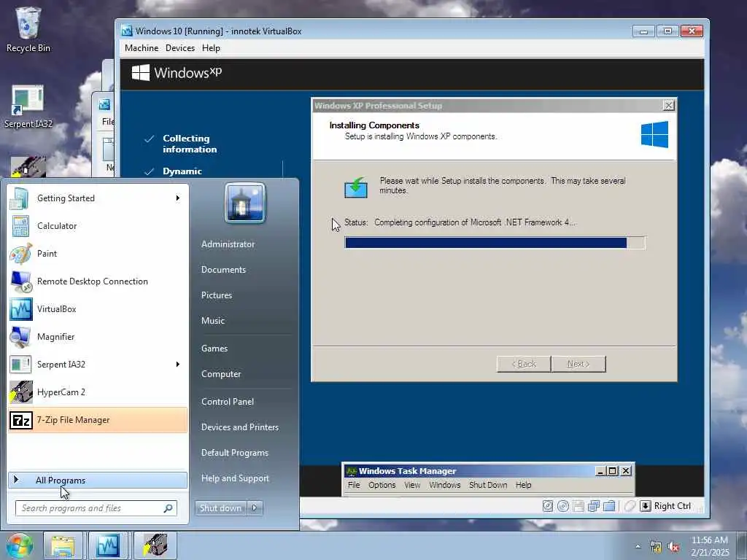Image resolution: width=747 pixels, height=560 pixels.
Task: Click the Back button in XP Setup
Action: click(x=524, y=364)
